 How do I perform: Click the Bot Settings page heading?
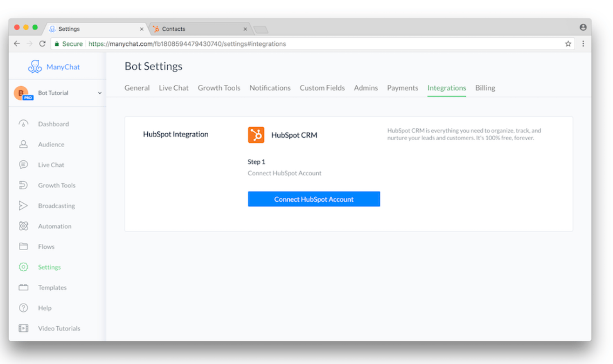coord(153,66)
